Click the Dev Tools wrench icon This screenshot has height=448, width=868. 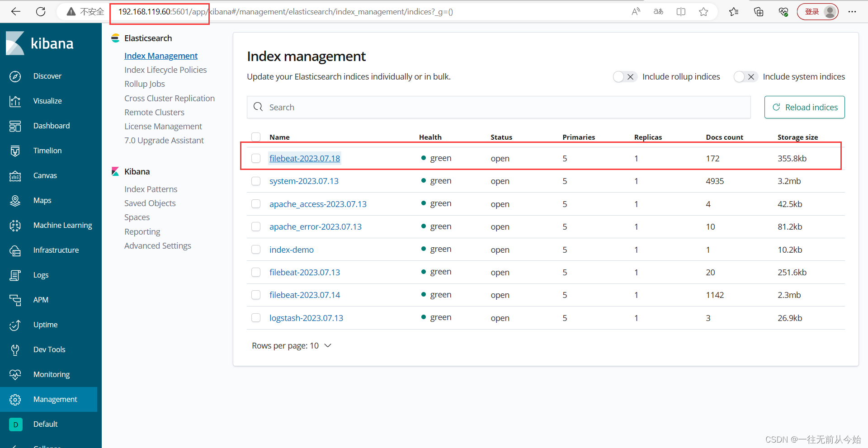15,350
